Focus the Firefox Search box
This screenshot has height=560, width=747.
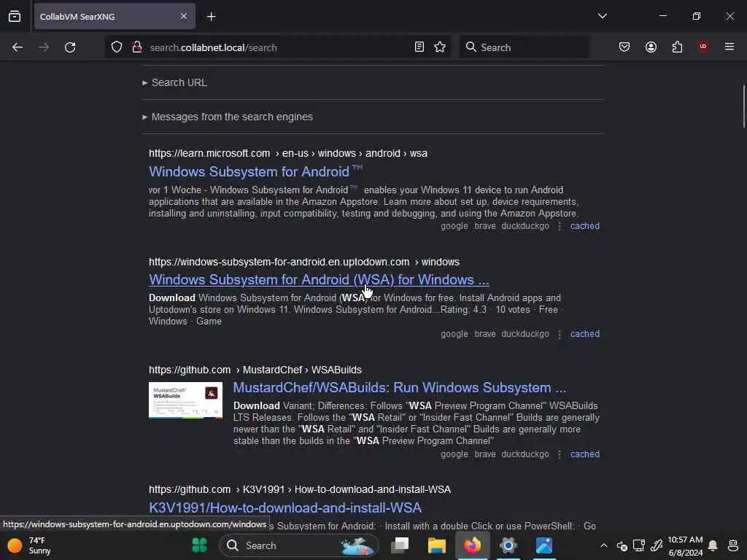tap(524, 47)
